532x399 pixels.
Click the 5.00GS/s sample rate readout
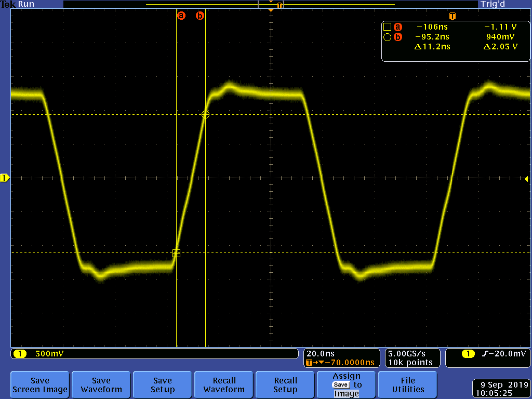[406, 353]
